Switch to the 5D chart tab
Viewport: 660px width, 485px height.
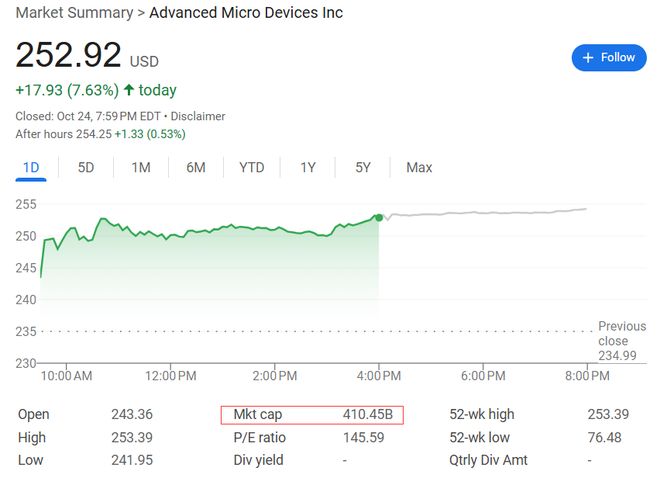pyautogui.click(x=86, y=167)
